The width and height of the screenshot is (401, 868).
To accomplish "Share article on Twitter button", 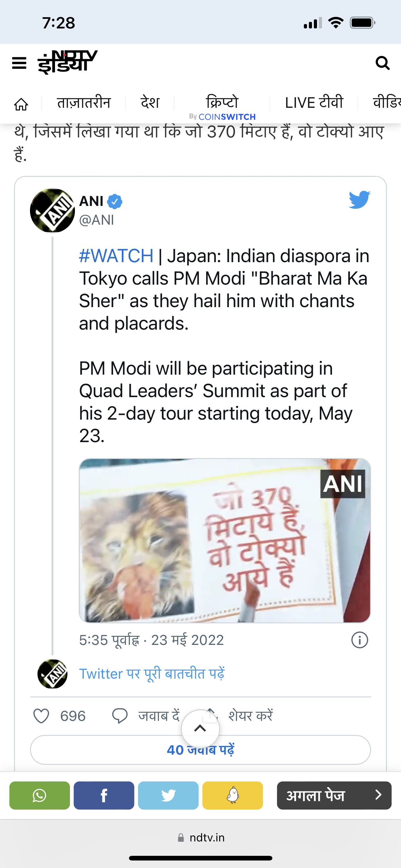I will [x=168, y=795].
